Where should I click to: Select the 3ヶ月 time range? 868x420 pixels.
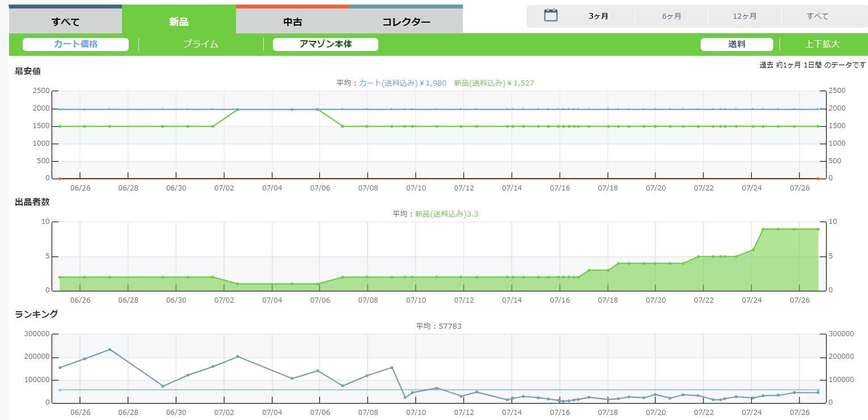(x=598, y=16)
